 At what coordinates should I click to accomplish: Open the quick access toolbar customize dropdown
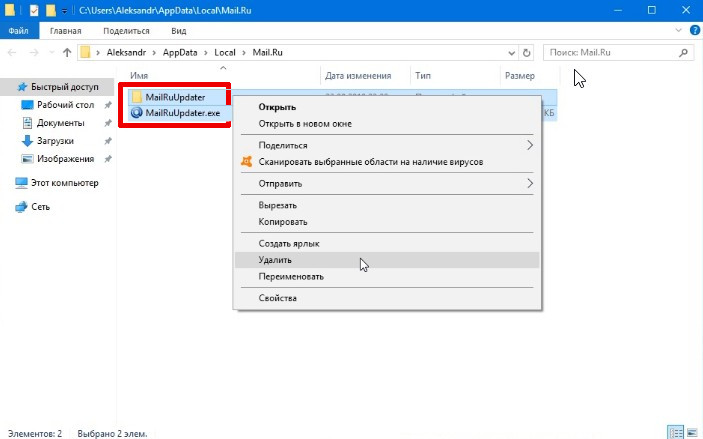pos(65,10)
